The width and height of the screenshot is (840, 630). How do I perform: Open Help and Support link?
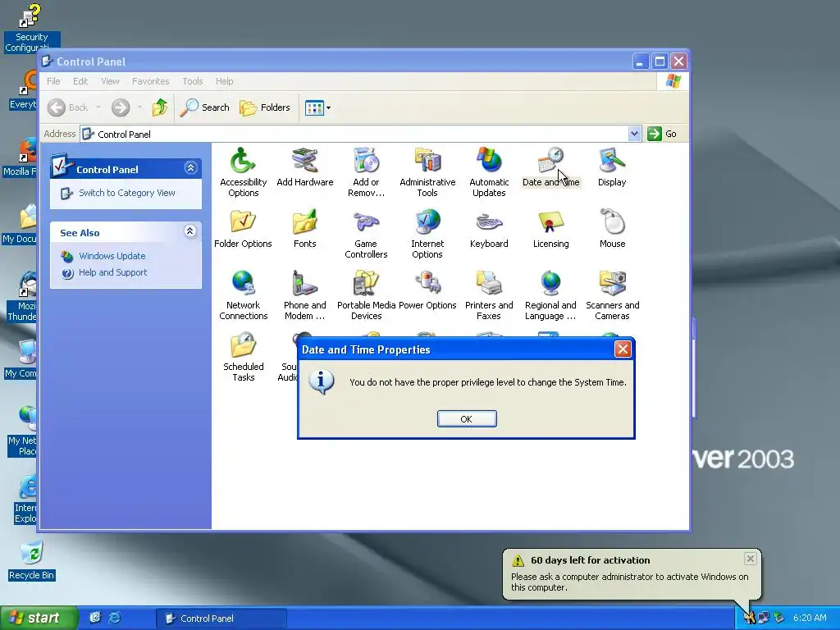pos(112,272)
